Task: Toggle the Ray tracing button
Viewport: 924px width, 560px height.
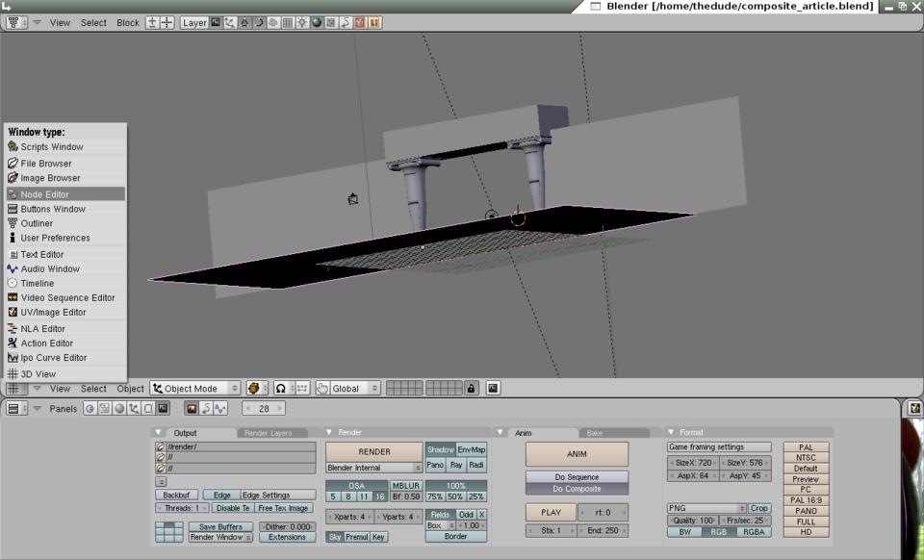Action: pyautogui.click(x=456, y=465)
